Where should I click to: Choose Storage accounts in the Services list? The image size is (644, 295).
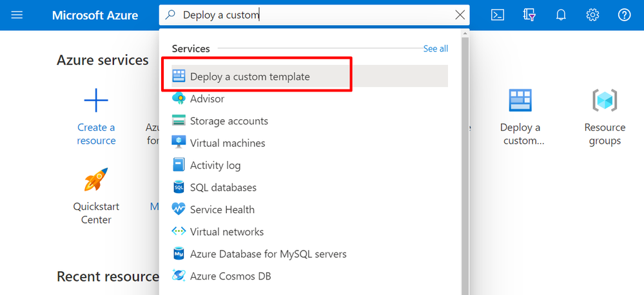coord(229,121)
